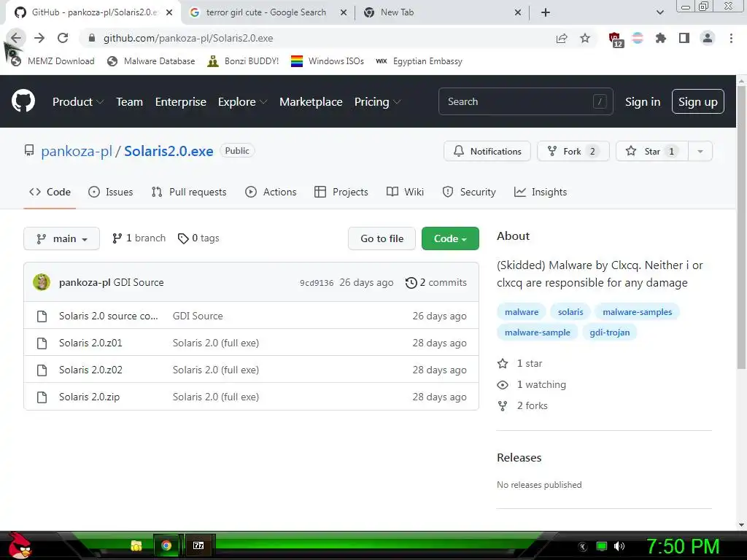Viewport: 747px width, 560px height.
Task: Open the Angry Birds start button
Action: (20, 545)
